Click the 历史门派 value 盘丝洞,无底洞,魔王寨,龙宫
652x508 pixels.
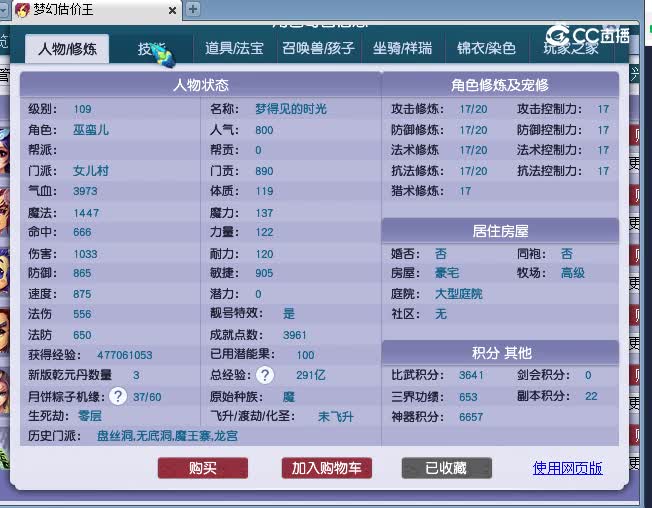click(x=167, y=436)
